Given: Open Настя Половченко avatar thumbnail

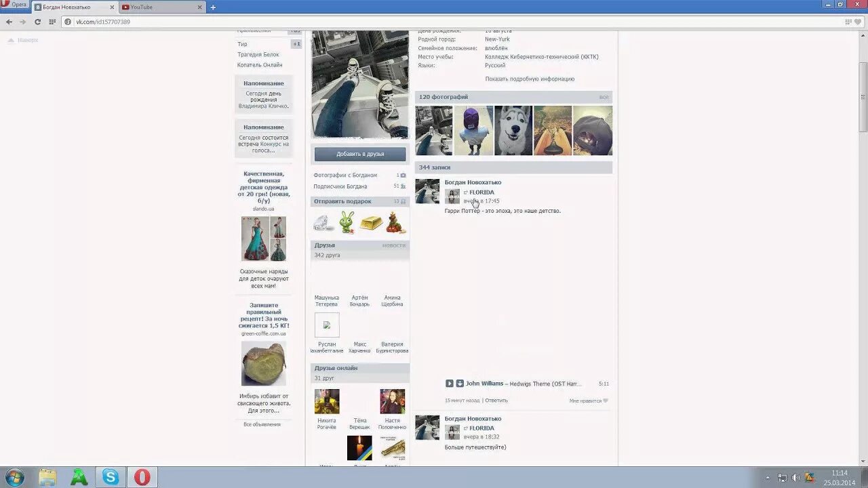Looking at the screenshot, I should [x=393, y=401].
